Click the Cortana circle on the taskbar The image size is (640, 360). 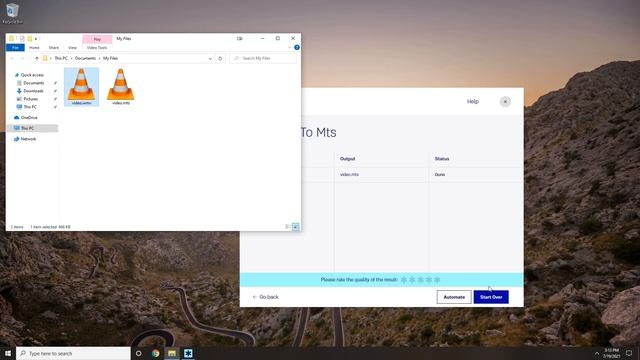pos(139,353)
